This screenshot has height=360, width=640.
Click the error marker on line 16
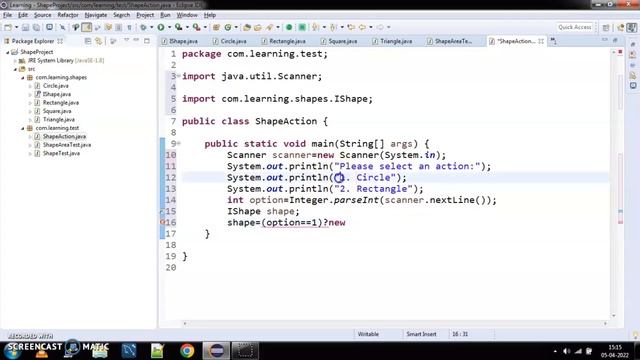(162, 222)
